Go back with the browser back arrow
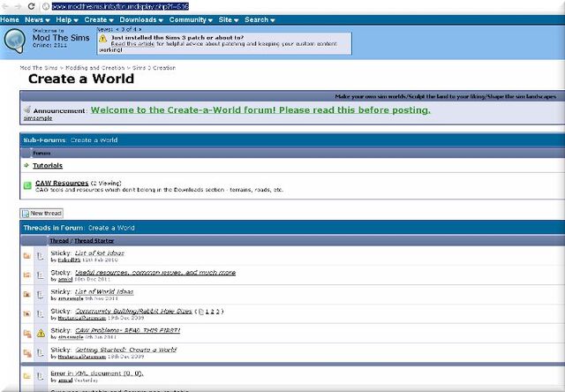The width and height of the screenshot is (565, 392). point(5,6)
